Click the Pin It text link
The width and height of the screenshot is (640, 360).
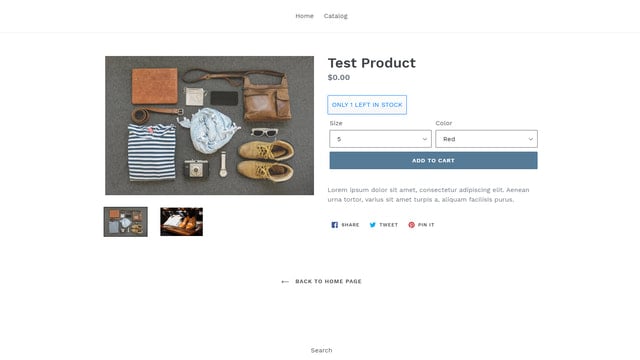tap(426, 225)
